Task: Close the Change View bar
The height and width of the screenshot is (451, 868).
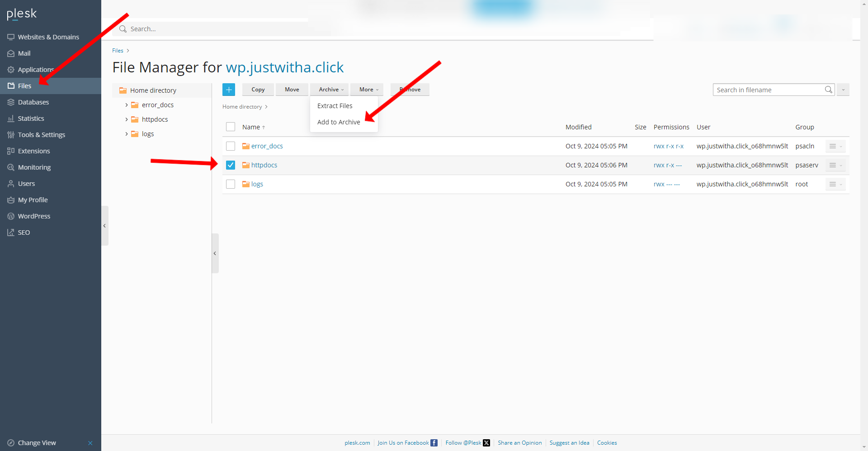Action: 90,443
